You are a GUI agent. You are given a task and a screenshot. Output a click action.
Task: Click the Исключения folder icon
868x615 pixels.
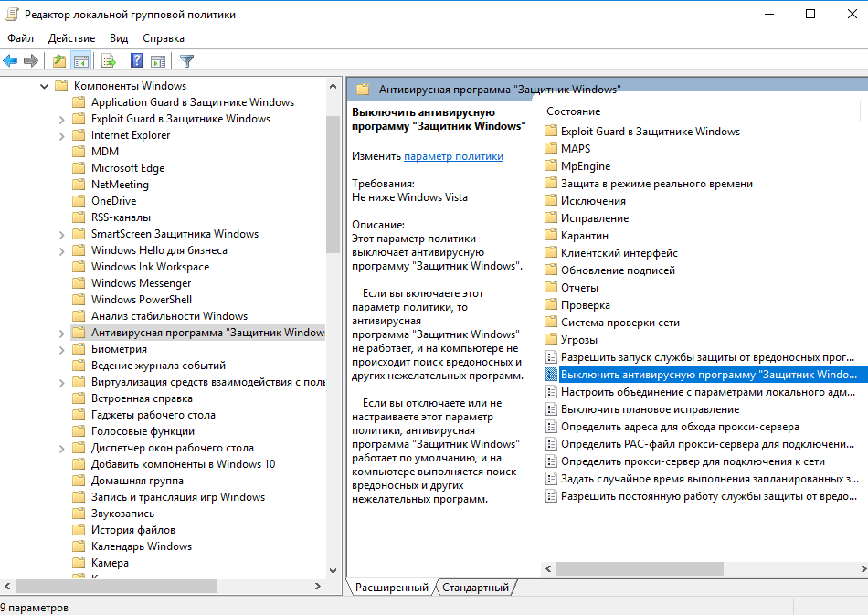click(x=551, y=200)
